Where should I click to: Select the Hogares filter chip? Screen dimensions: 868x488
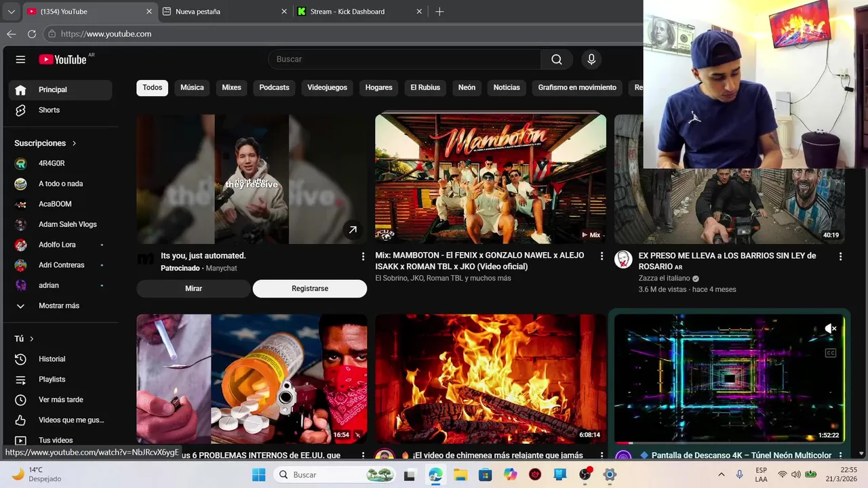point(379,87)
